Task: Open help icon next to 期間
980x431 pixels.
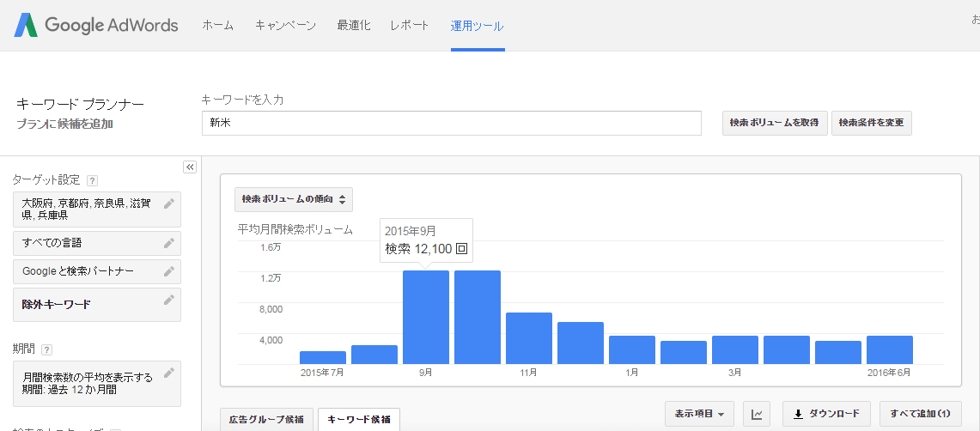Action: click(x=47, y=349)
